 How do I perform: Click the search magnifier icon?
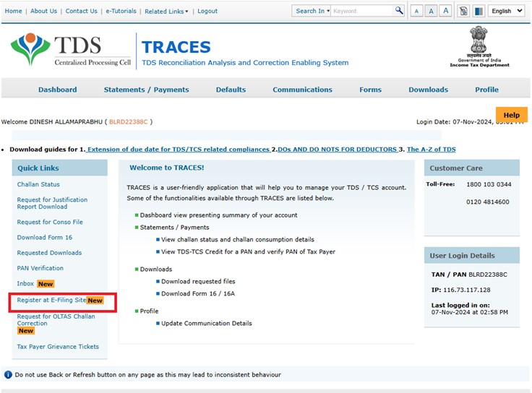399,11
